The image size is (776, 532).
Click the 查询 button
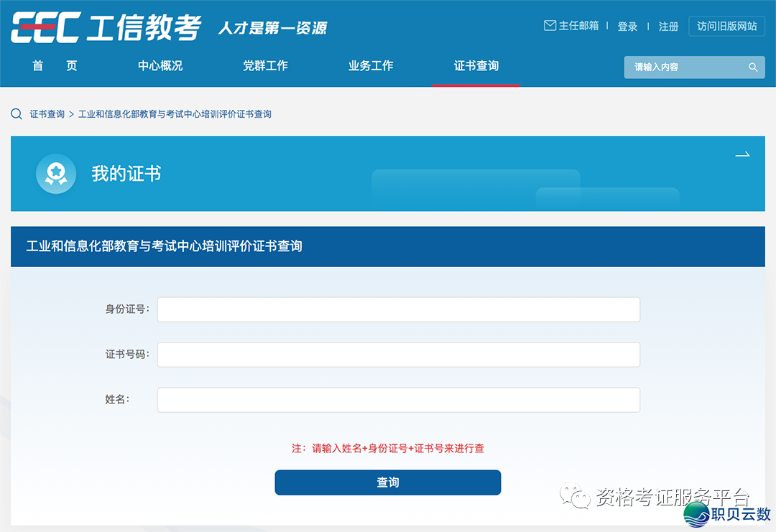[x=387, y=482]
